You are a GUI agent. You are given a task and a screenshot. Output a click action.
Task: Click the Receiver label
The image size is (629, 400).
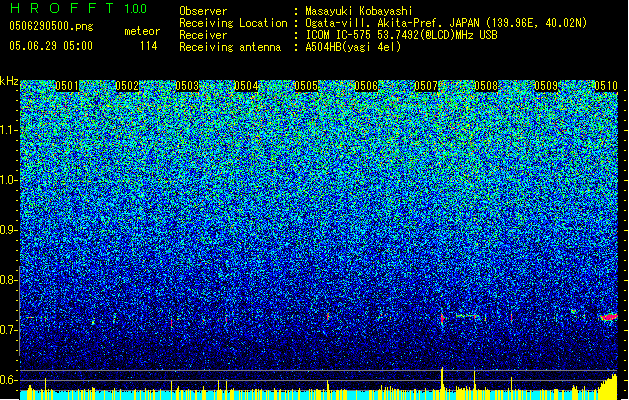click(203, 35)
